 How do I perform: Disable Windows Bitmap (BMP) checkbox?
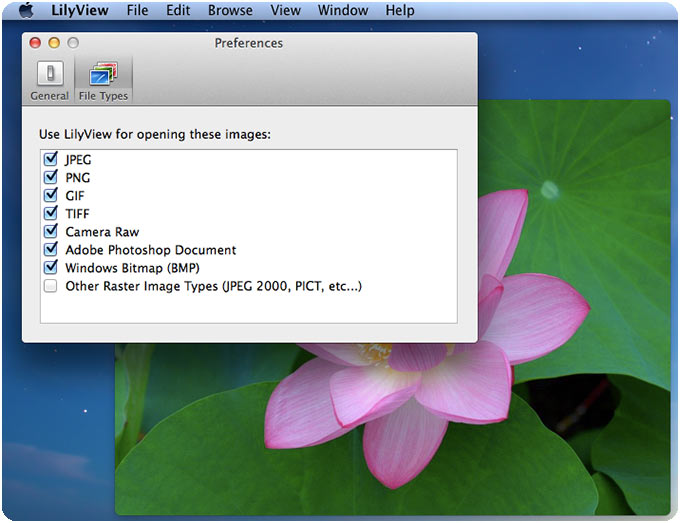pos(51,267)
